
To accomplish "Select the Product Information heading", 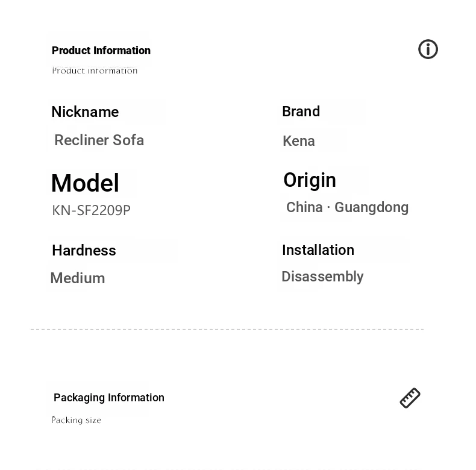I will pyautogui.click(x=101, y=51).
